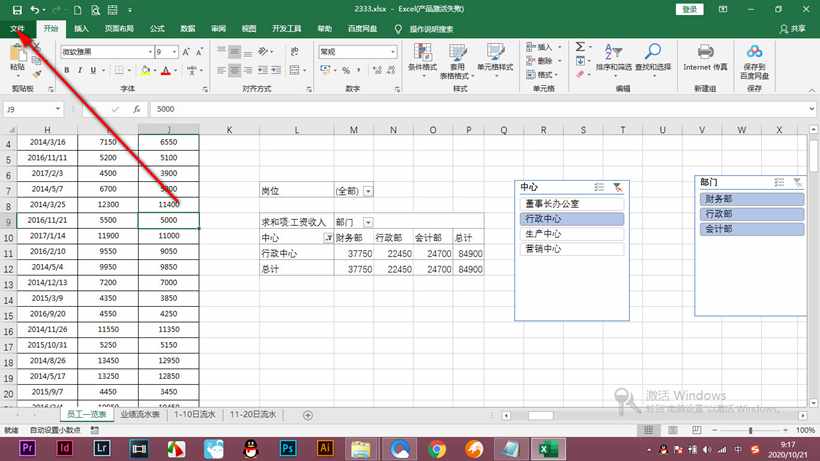Open the font name dropdown
This screenshot has height=461, width=820.
(x=150, y=52)
